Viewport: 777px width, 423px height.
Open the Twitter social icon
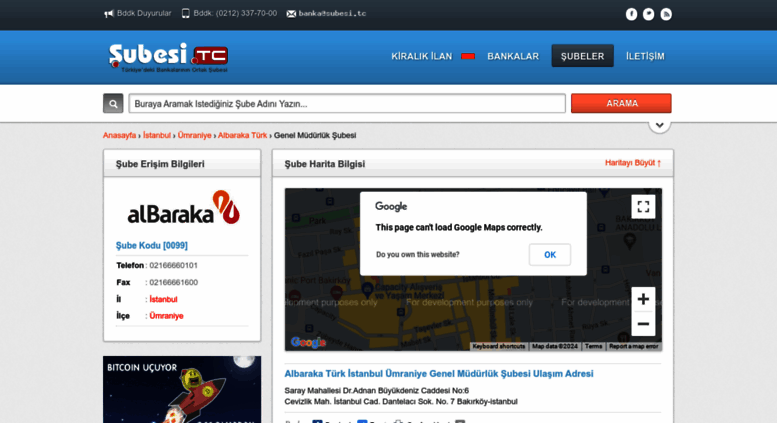point(648,14)
